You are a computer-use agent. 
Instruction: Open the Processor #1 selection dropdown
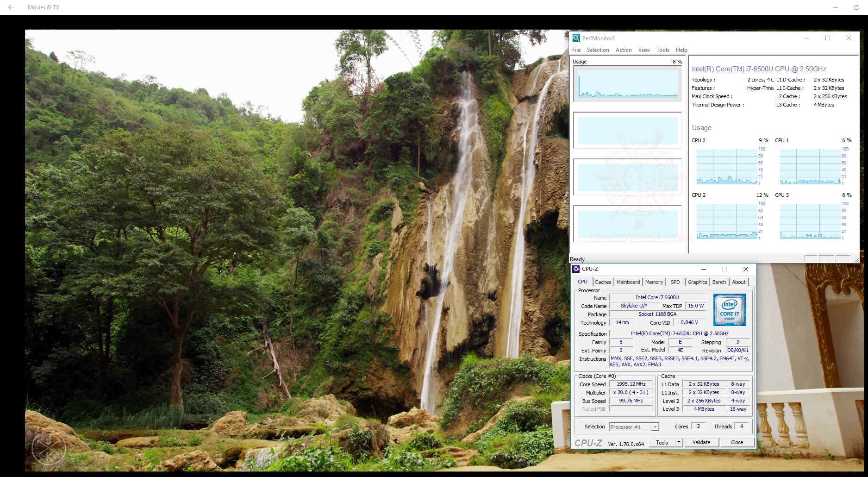click(634, 427)
